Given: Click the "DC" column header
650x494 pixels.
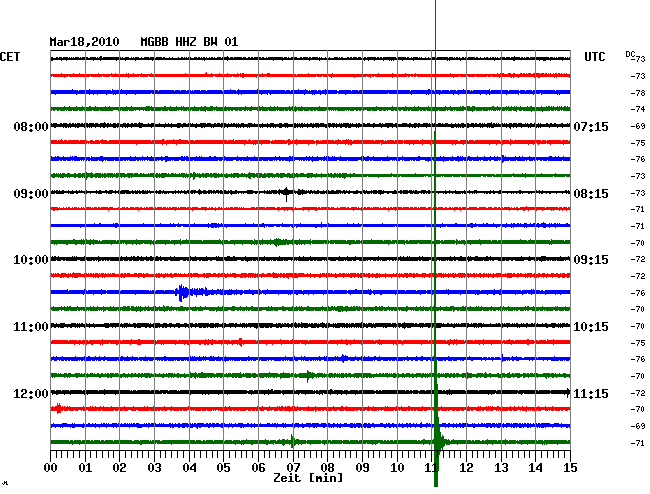Looking at the screenshot, I should [x=630, y=54].
